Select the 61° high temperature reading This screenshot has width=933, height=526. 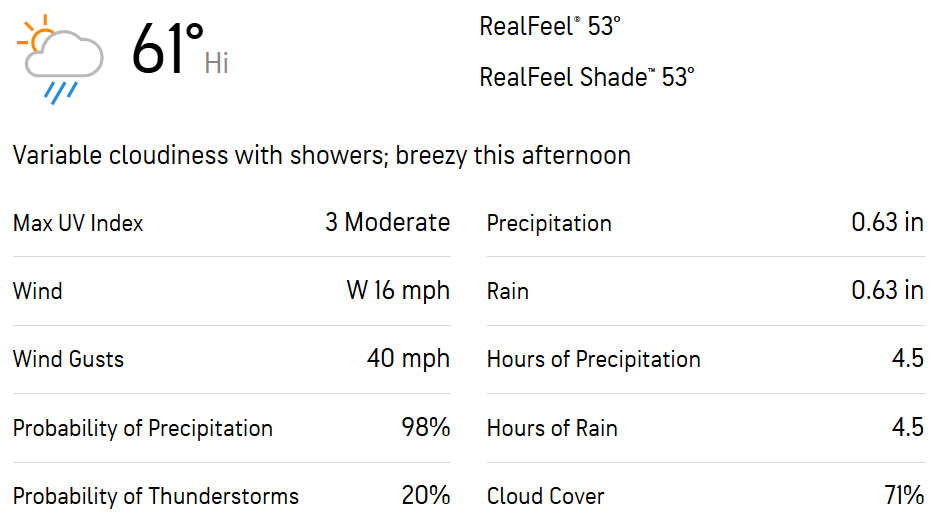click(x=168, y=49)
